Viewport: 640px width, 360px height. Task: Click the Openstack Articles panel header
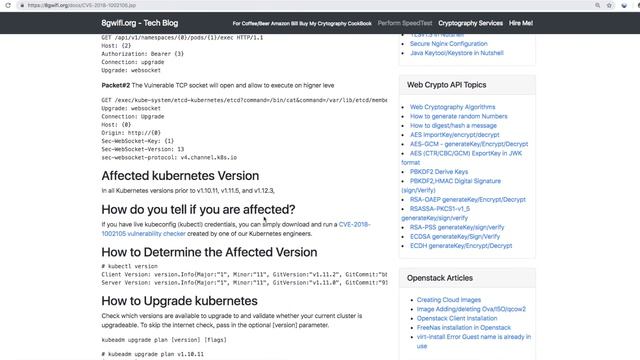pyautogui.click(x=440, y=278)
